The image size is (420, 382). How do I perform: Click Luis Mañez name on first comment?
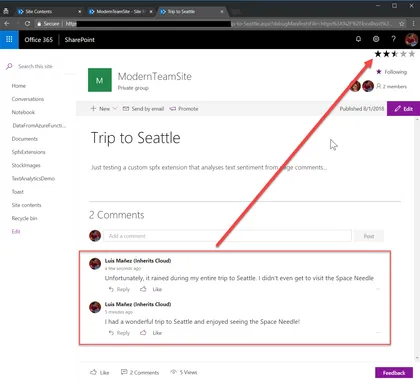coord(138,261)
